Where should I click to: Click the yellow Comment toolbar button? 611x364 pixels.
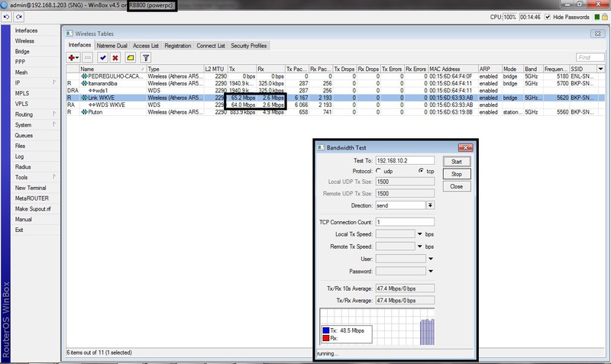click(130, 57)
